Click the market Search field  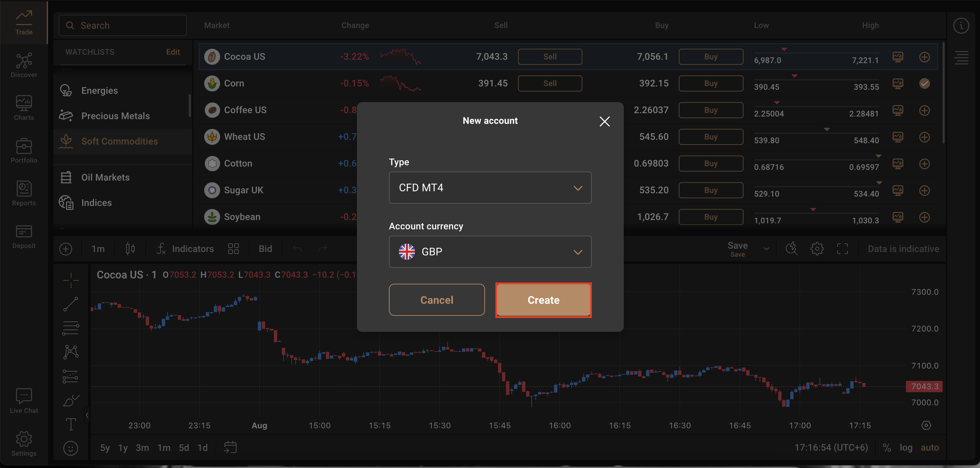[x=122, y=25]
